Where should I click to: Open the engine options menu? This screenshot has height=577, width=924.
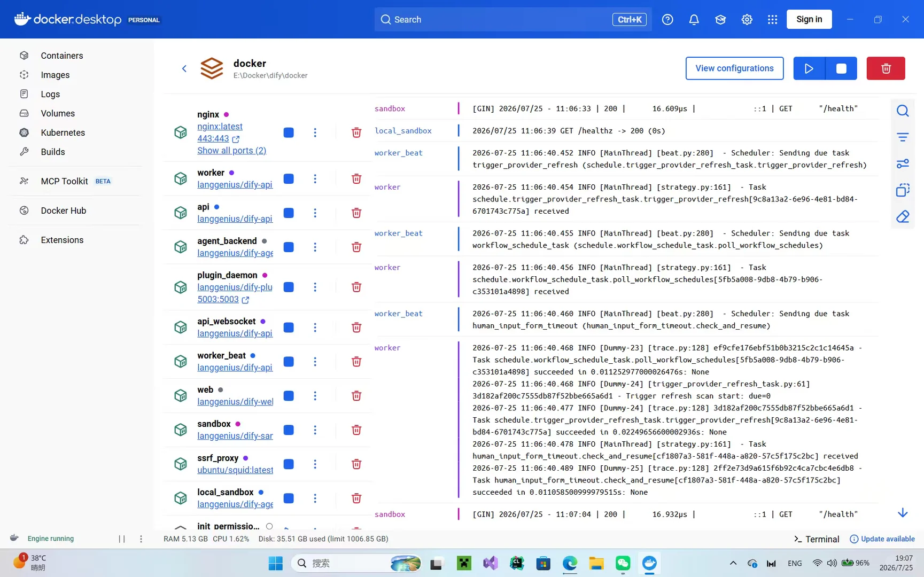pos(141,539)
